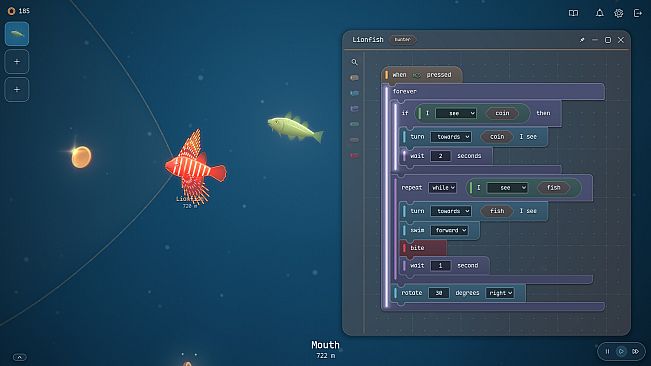Screen dimensions: 651x366
Task: Click the word 'then' in the if block
Action: click(x=543, y=113)
